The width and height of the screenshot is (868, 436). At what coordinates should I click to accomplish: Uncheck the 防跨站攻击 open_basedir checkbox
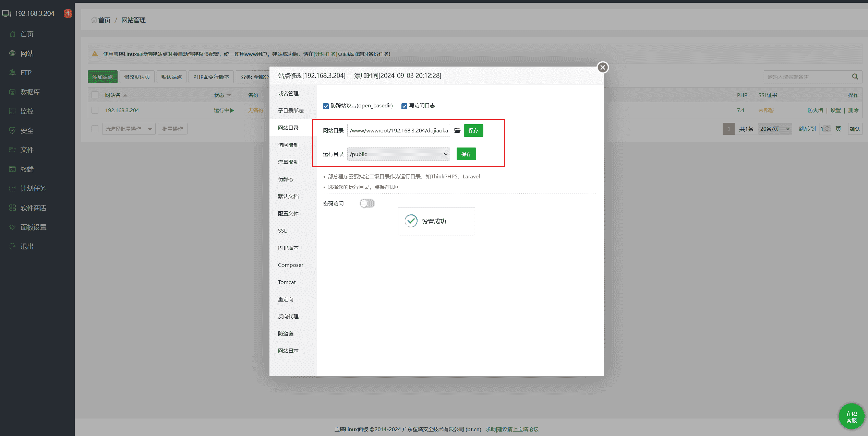pyautogui.click(x=326, y=106)
